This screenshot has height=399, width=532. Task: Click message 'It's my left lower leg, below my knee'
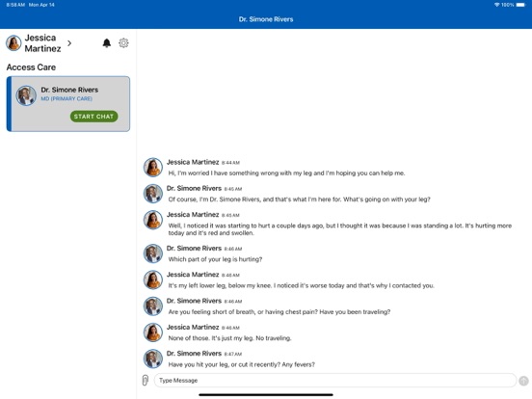pos(302,285)
